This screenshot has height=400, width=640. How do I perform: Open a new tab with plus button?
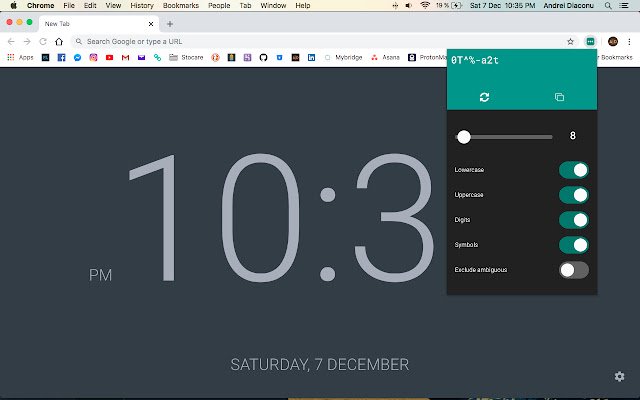pyautogui.click(x=170, y=24)
